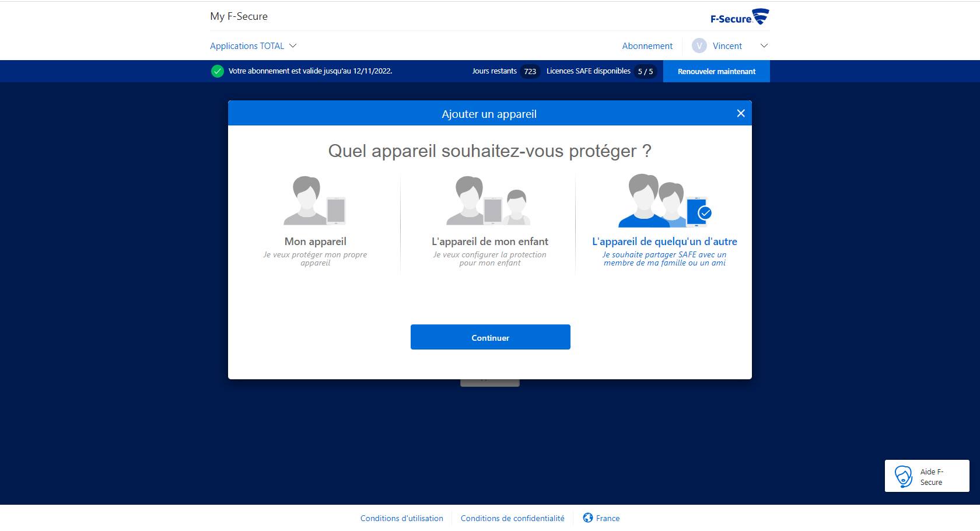This screenshot has height=531, width=980.
Task: Choose L'appareil de quelqu'un d'autre label
Action: point(664,242)
